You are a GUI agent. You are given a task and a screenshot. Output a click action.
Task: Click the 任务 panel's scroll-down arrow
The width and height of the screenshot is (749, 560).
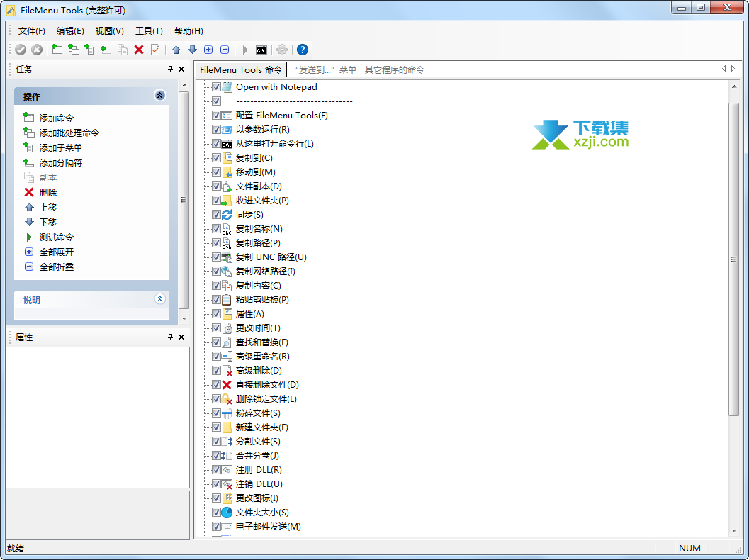tap(184, 319)
